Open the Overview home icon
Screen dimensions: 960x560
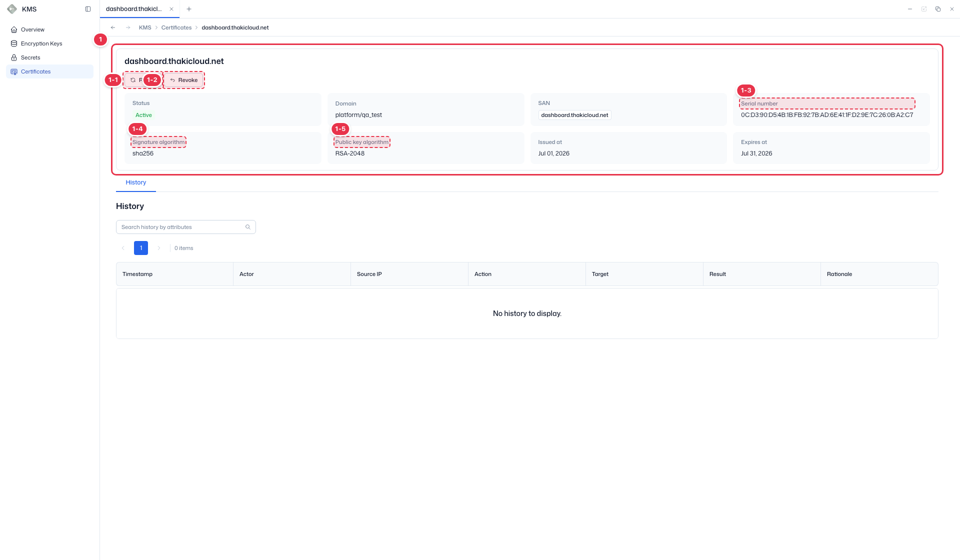pos(14,29)
